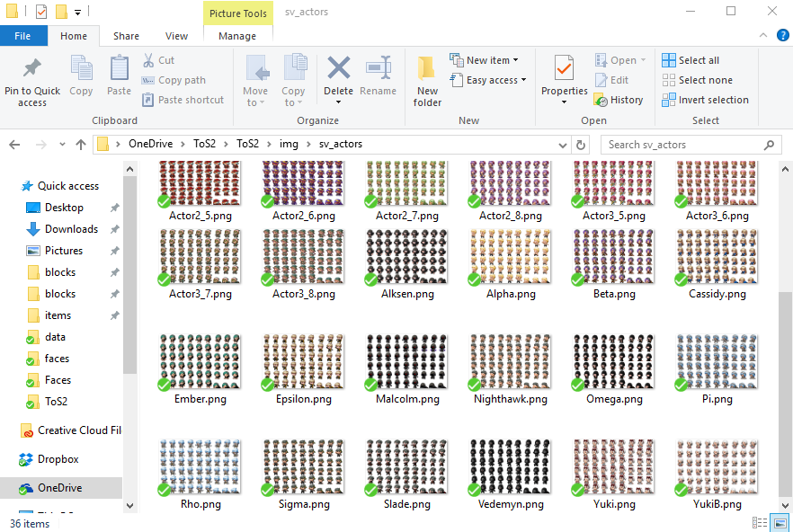Click Properties icon in Quick Access Toolbar

coord(41,11)
